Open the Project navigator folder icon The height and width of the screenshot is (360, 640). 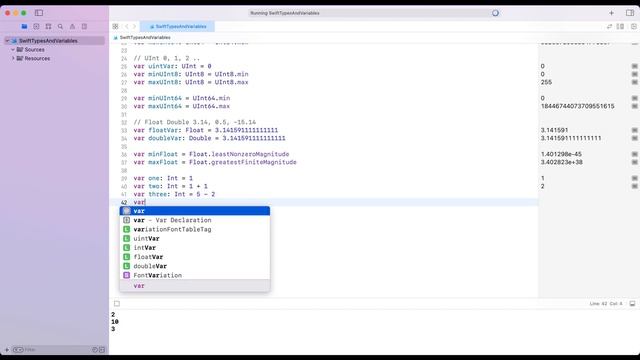[24, 27]
